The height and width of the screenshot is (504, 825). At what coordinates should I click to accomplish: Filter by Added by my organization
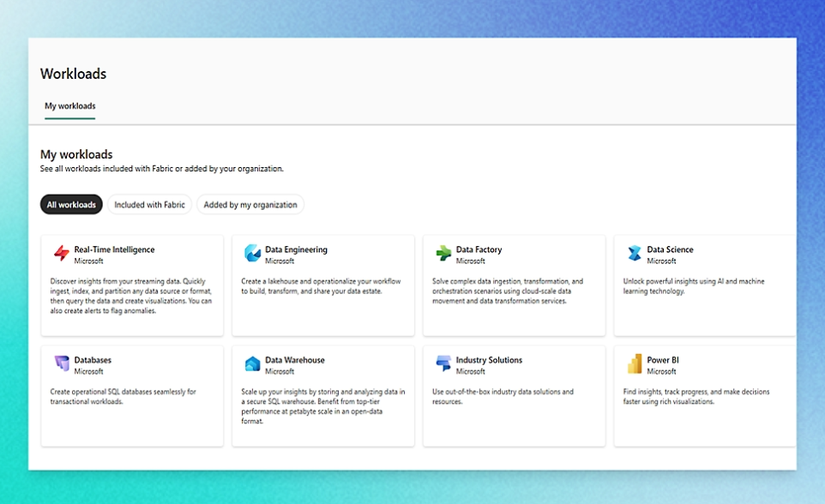point(250,205)
